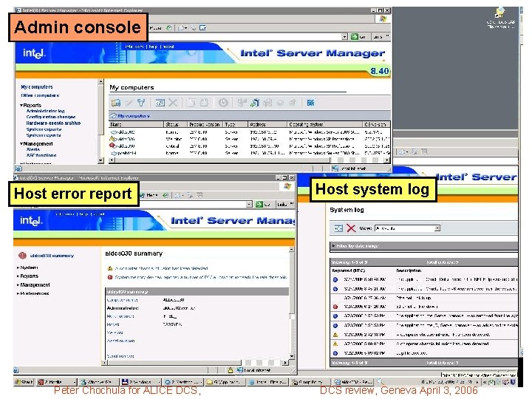Click the Name column header in computers table
This screenshot has height=399, width=532.
[x=136, y=125]
